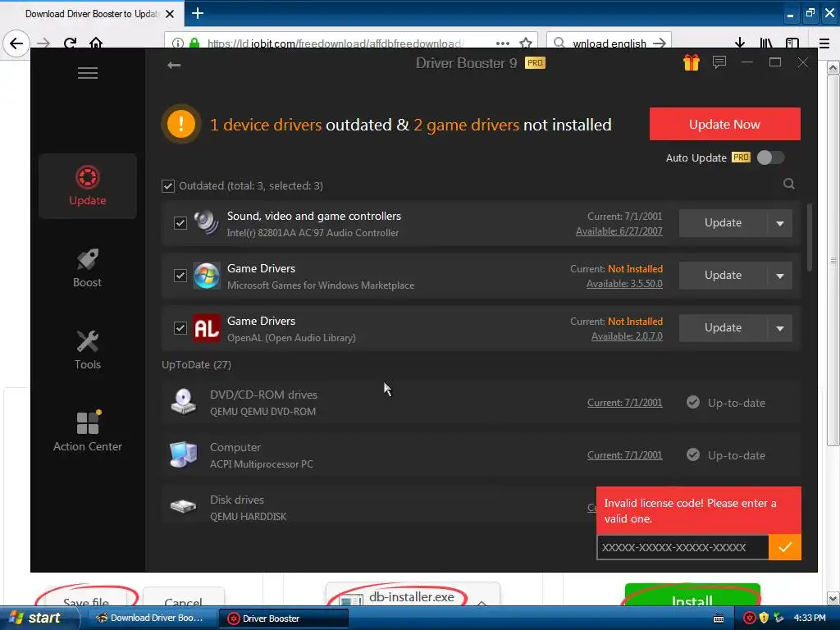Update the OpenAL game driver
Image resolution: width=840 pixels, height=630 pixels.
(x=723, y=328)
